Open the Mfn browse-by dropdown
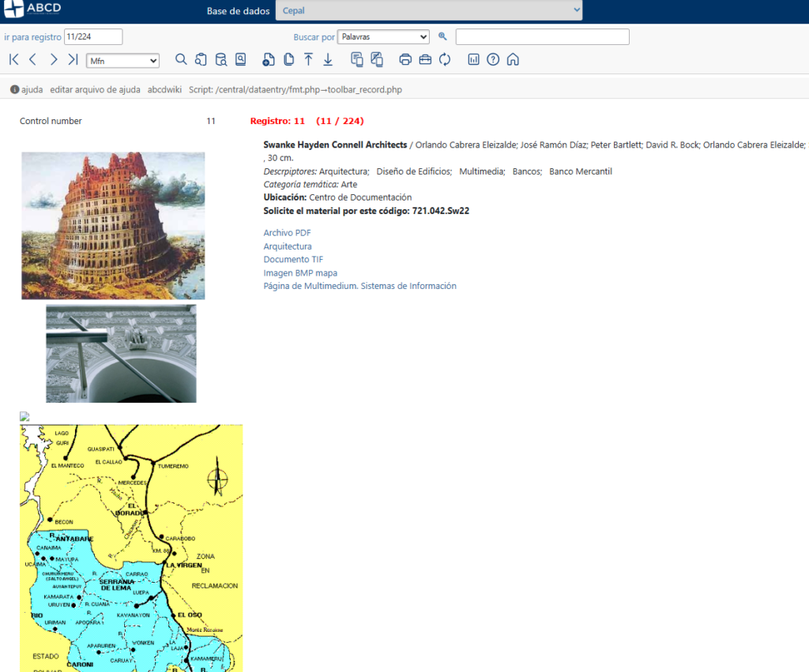The image size is (809, 672). (122, 61)
